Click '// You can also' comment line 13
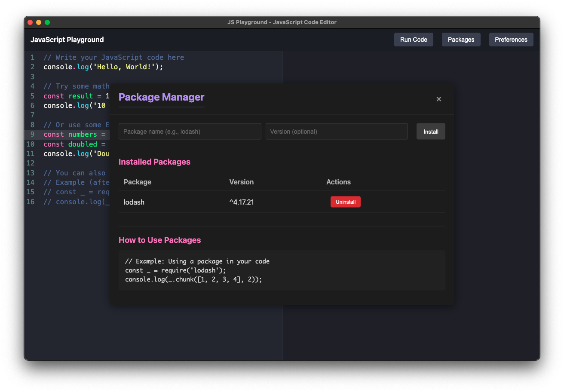Image resolution: width=564 pixels, height=392 pixels. coord(74,173)
